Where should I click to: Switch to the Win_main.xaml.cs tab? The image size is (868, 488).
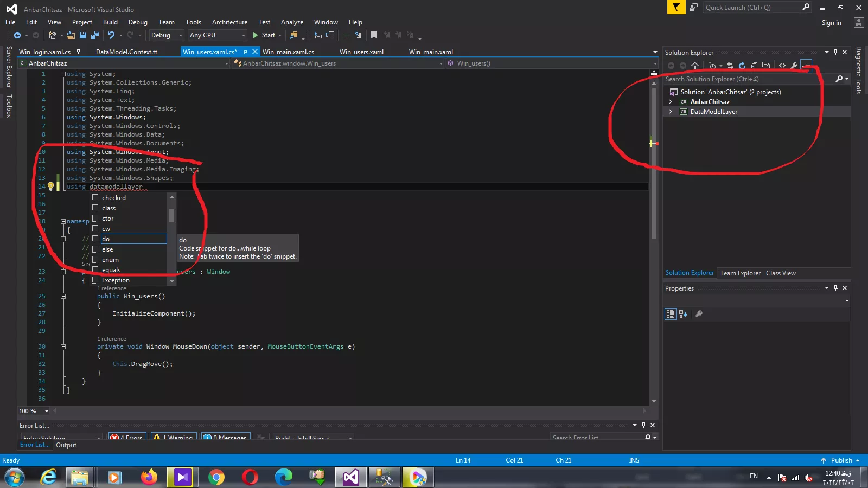point(288,52)
